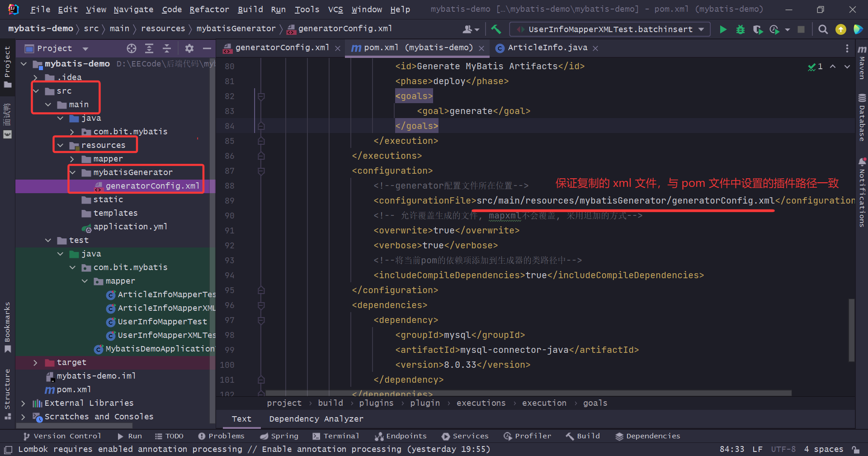Hide the Project tool window
Screen dimensions: 868x456
pyautogui.click(x=207, y=48)
